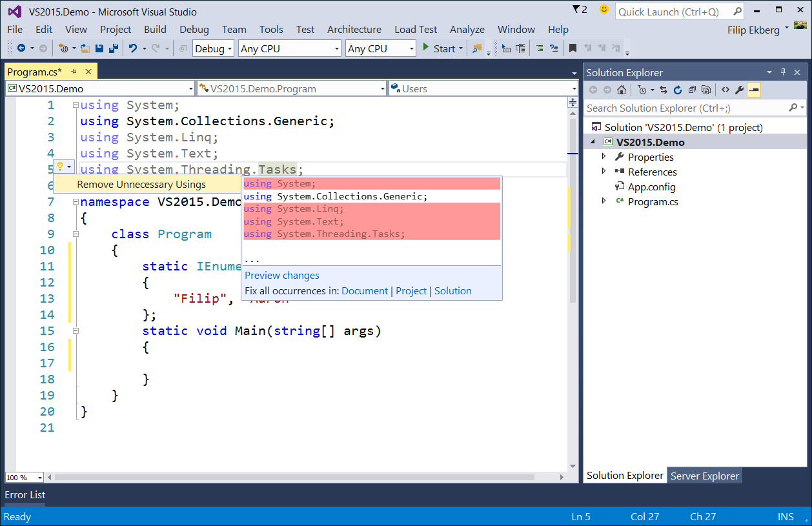This screenshot has height=526, width=812.
Task: Open the Start button dropdown arrow
Action: [461, 48]
